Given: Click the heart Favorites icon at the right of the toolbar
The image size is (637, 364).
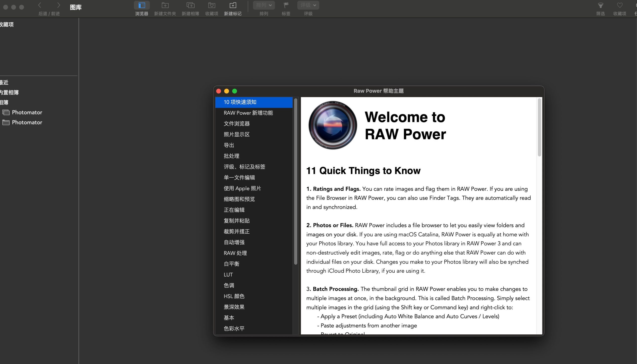Looking at the screenshot, I should [620, 5].
